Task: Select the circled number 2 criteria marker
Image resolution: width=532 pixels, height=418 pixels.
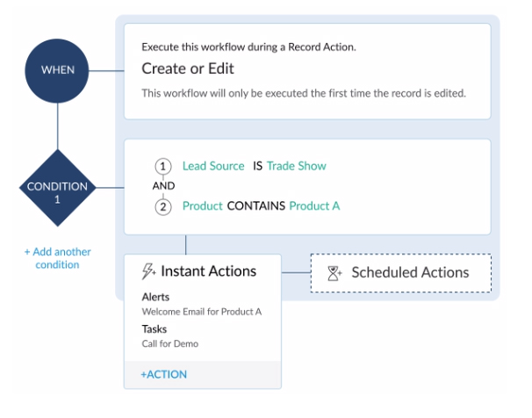Action: coord(162,206)
